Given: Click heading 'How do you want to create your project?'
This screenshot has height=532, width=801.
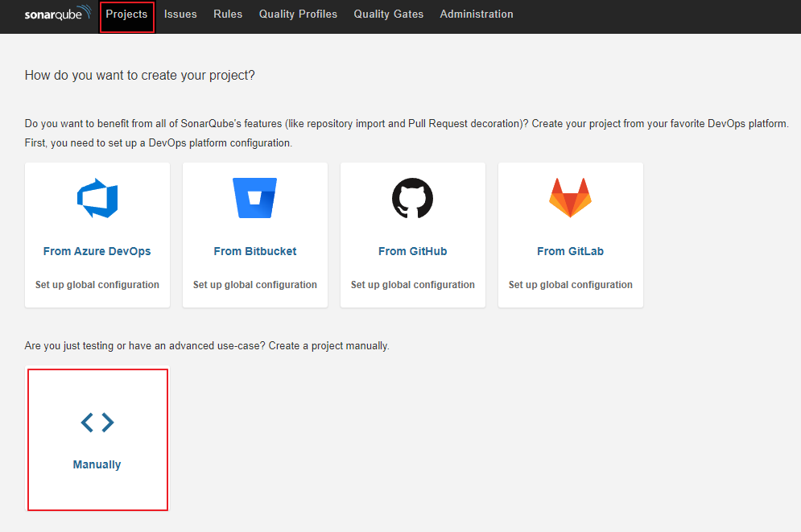Looking at the screenshot, I should [x=139, y=76].
